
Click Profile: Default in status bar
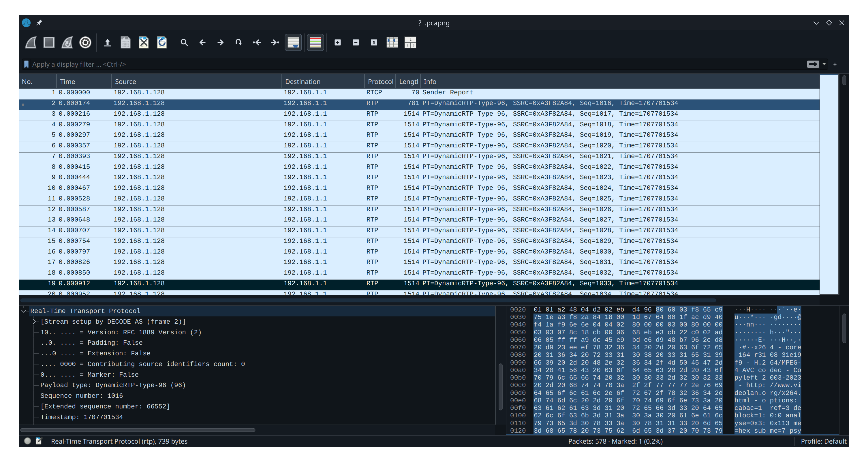pyautogui.click(x=823, y=441)
